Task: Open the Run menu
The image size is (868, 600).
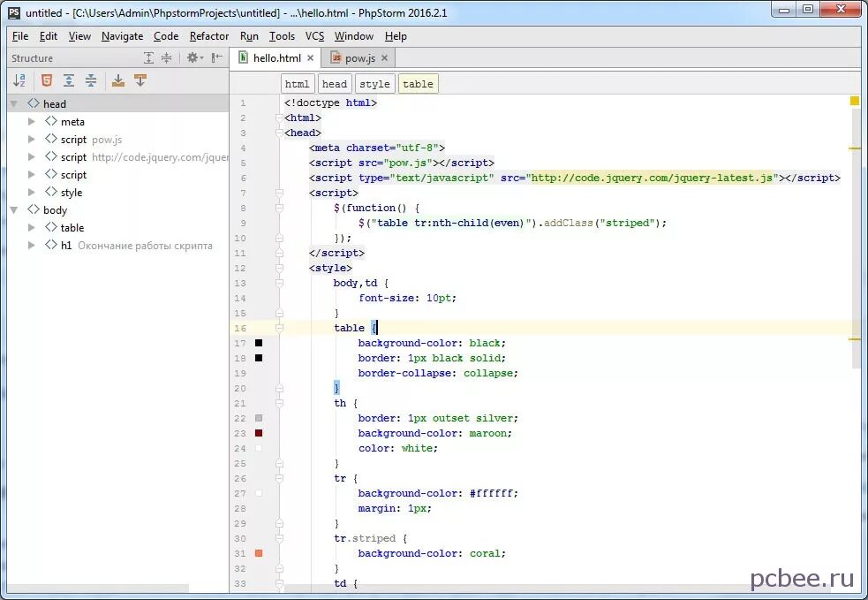Action: (x=249, y=36)
